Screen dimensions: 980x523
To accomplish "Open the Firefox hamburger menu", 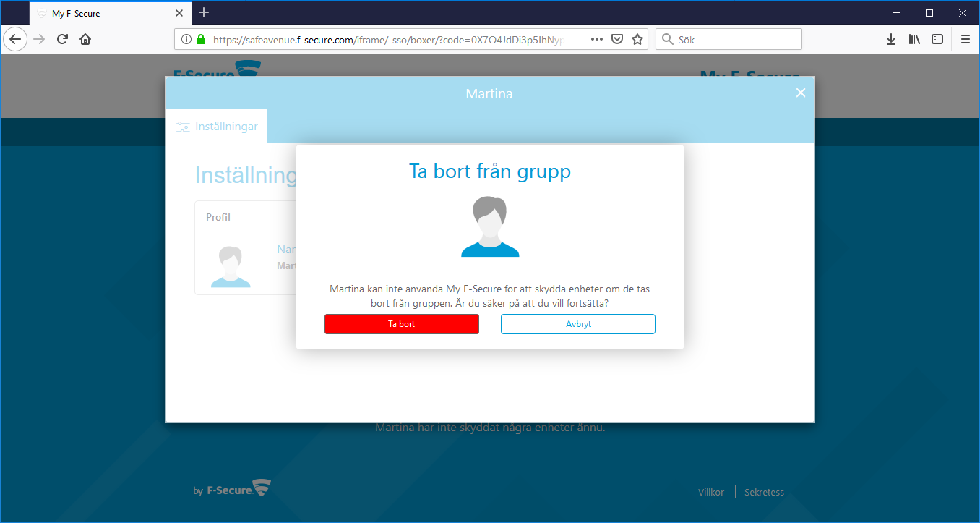I will click(966, 39).
